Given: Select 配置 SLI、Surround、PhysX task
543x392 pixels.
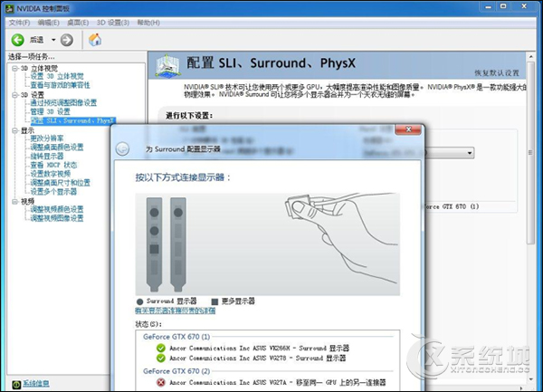Looking at the screenshot, I should (x=73, y=120).
